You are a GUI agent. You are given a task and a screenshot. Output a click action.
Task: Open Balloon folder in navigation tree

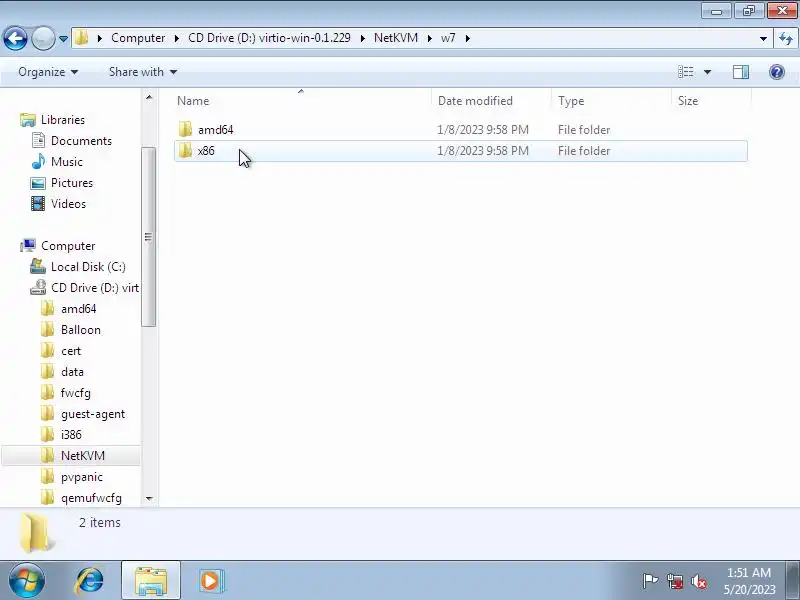click(81, 330)
